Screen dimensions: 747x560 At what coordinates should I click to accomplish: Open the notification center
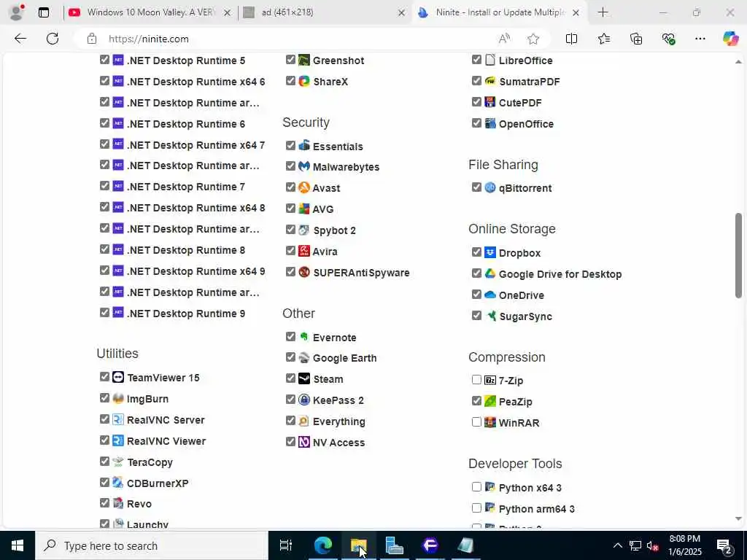[724, 545]
